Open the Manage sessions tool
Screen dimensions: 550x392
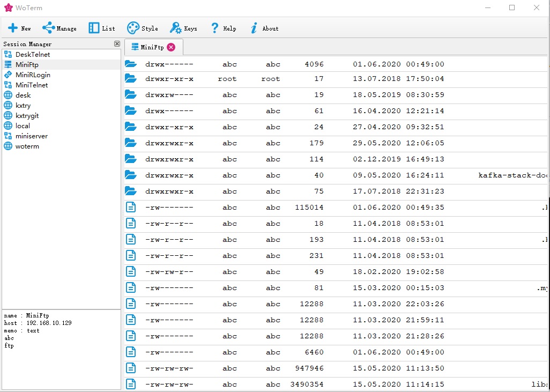pos(60,28)
